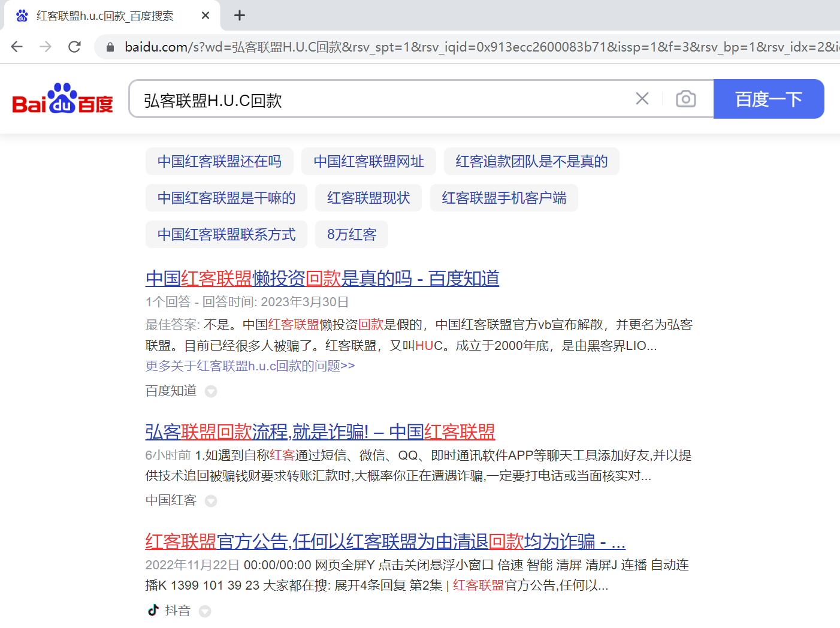Open camera image search
Image resolution: width=840 pixels, height=628 pixels.
(x=685, y=99)
